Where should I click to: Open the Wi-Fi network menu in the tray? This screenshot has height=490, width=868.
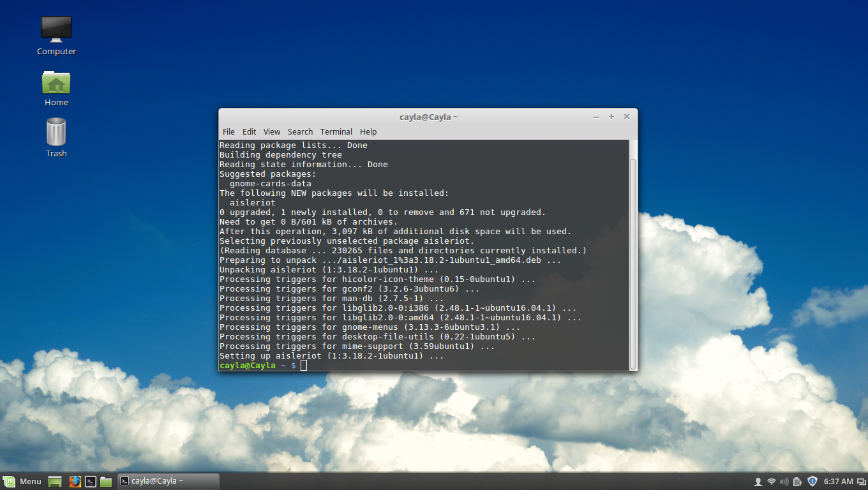[771, 481]
